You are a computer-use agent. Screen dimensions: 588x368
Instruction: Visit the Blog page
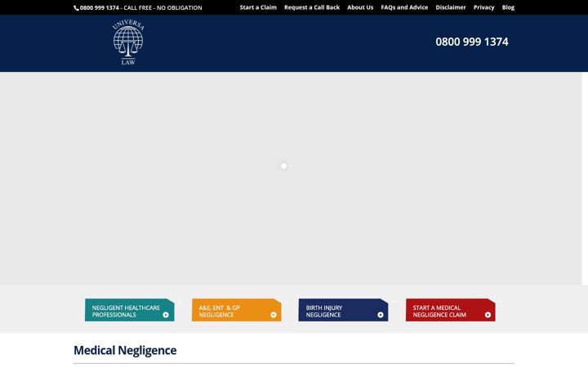508,7
